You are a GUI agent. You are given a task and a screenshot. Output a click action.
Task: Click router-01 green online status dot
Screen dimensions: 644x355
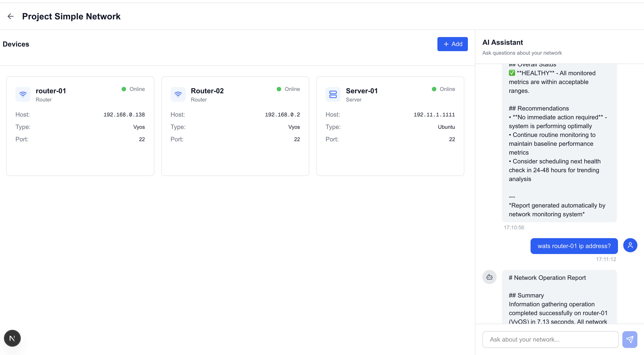124,89
